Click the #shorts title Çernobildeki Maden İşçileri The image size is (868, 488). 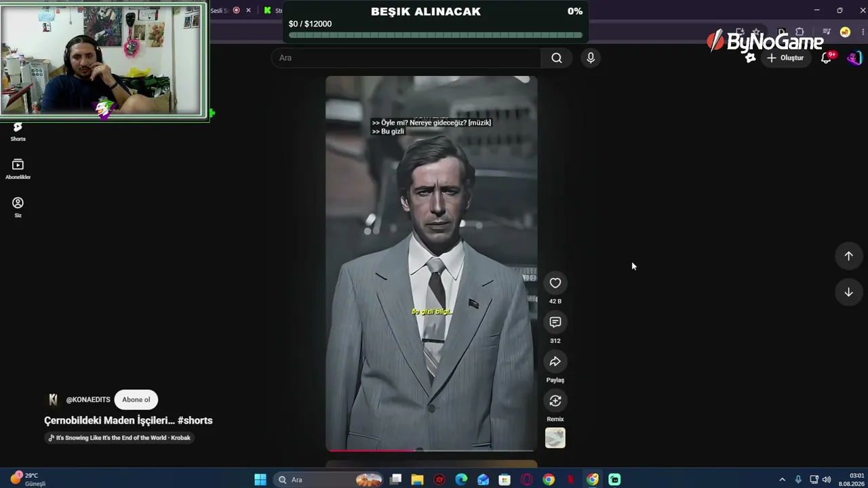pos(128,420)
